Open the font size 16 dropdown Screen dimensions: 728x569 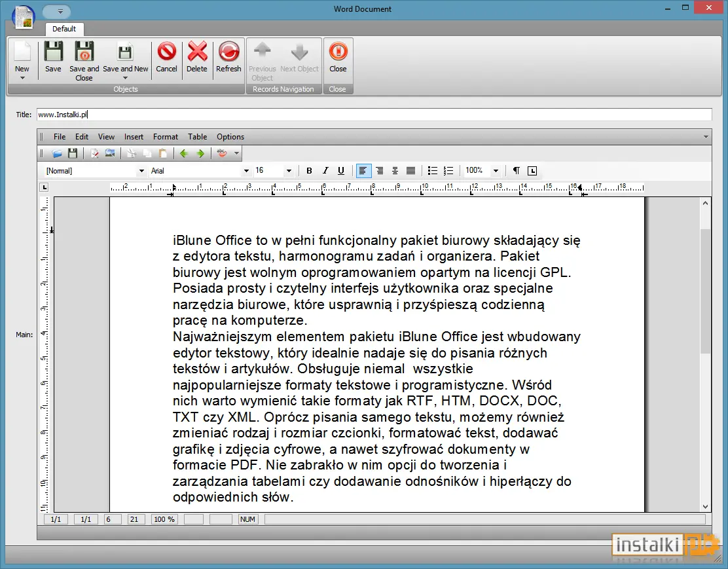(288, 171)
